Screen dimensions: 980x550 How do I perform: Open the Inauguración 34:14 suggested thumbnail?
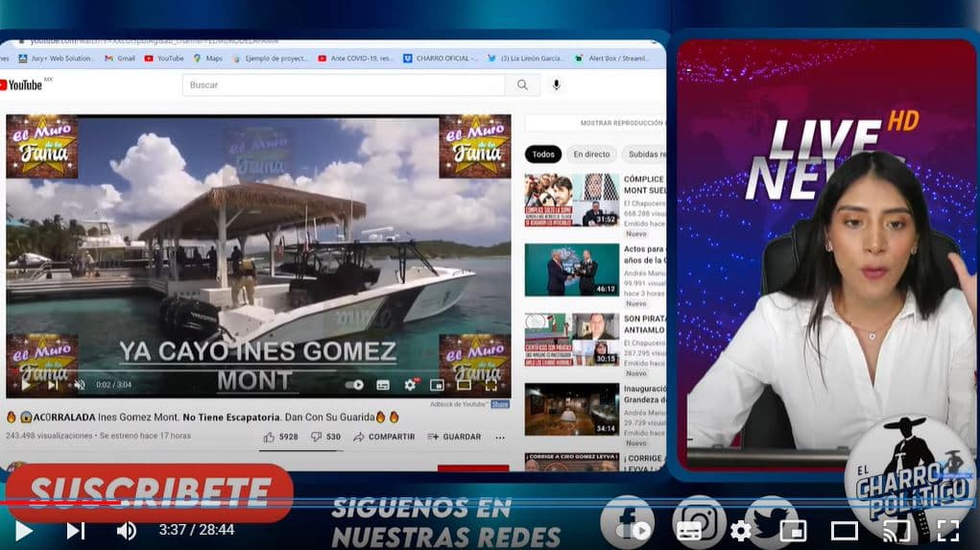(572, 409)
